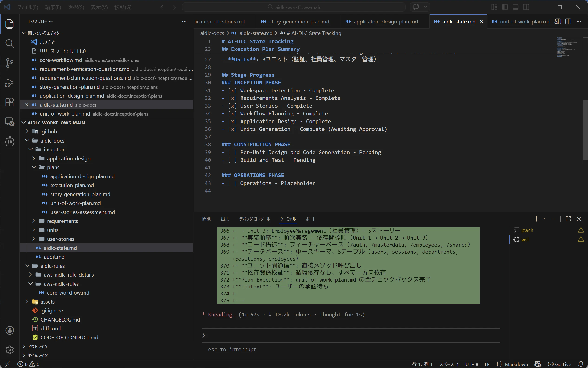Screen dimensions: 588x368
Task: Expand the application-design folder
Action: 33,159
